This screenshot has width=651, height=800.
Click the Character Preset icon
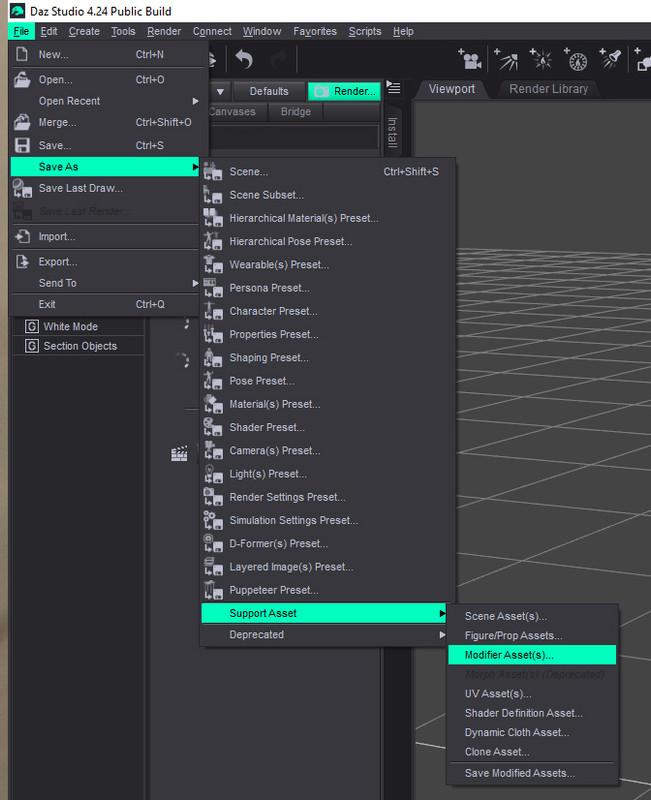pos(213,311)
